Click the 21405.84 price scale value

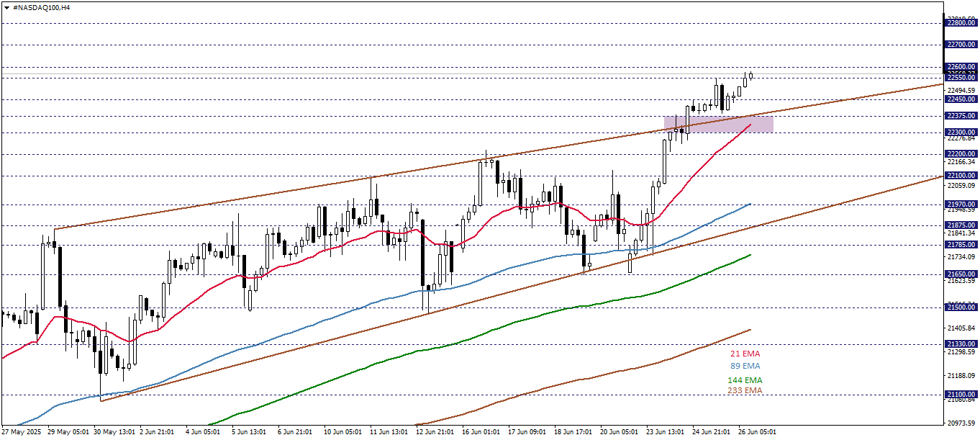pyautogui.click(x=961, y=328)
